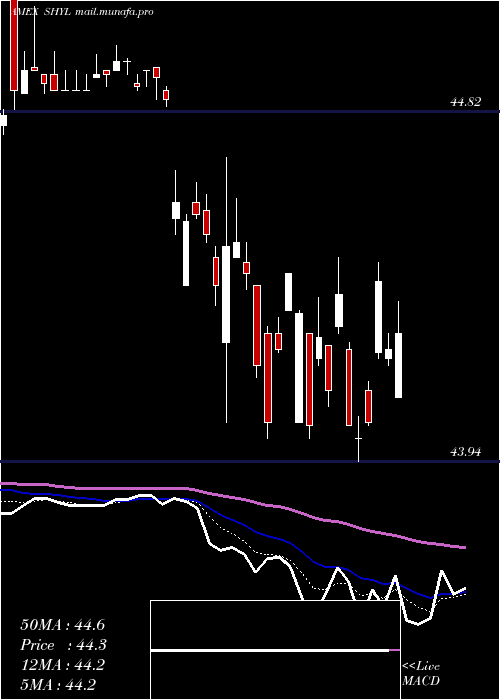The height and width of the screenshot is (700, 500).
Task: Click the '50MA : 44.6' readout
Action: tap(62, 625)
